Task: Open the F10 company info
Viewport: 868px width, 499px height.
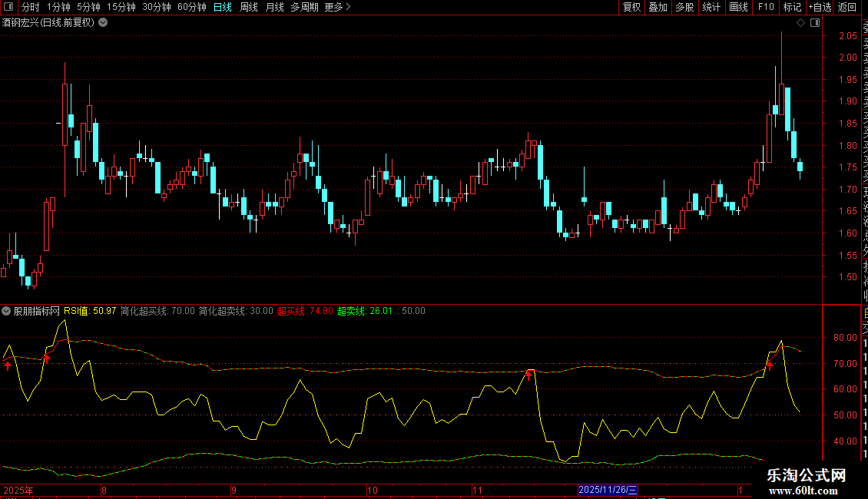Action: pyautogui.click(x=766, y=7)
